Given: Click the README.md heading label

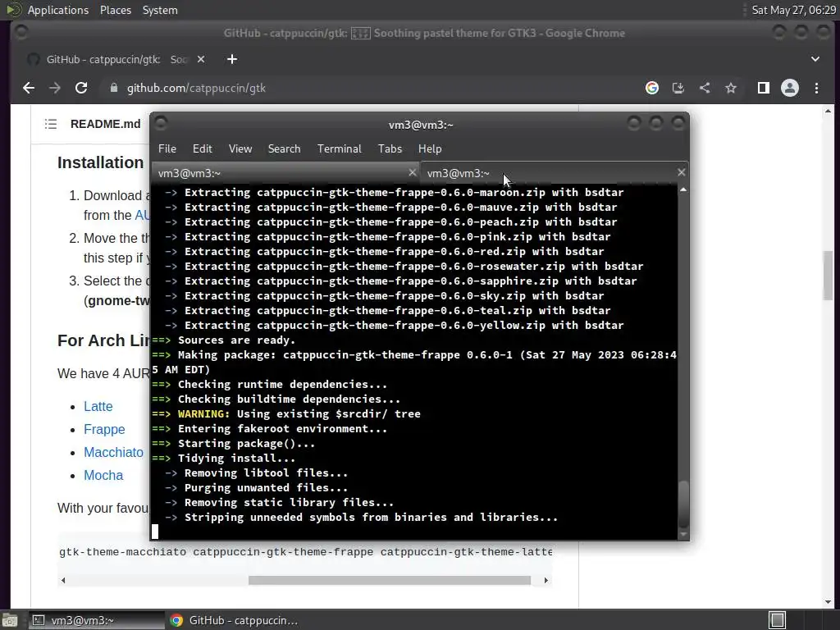Looking at the screenshot, I should point(106,125).
